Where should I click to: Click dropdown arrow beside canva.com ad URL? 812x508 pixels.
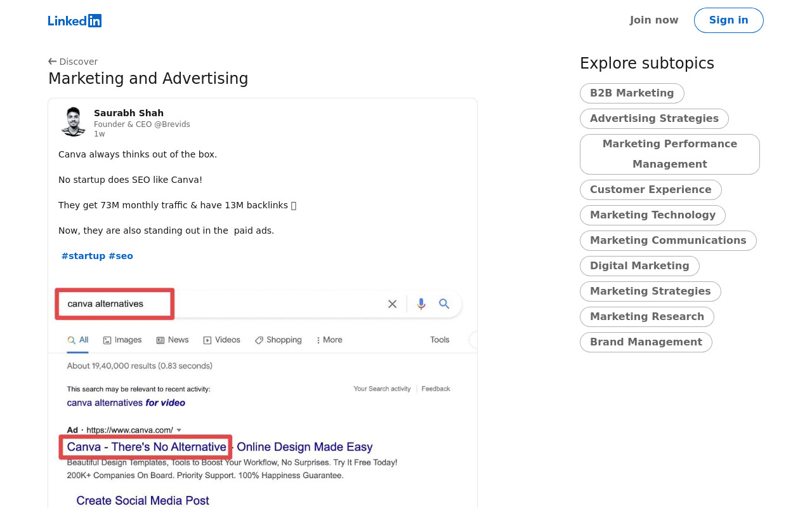coord(179,430)
